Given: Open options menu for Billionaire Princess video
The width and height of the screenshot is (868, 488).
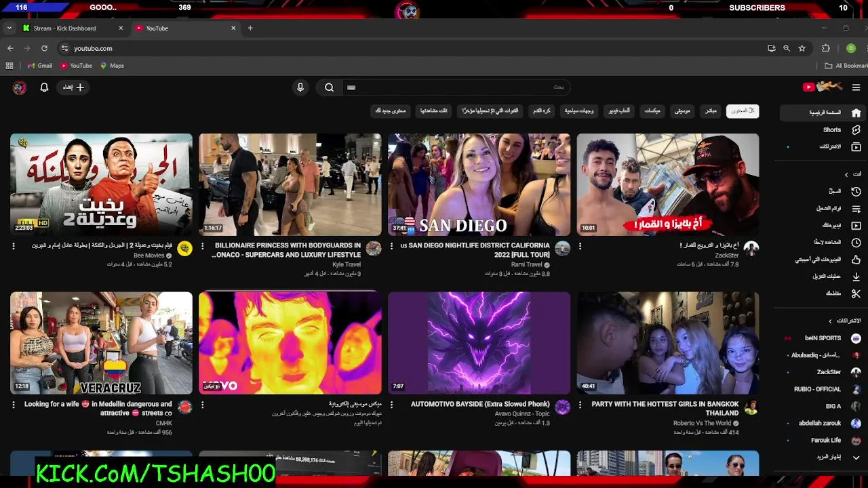Looking at the screenshot, I should pos(202,246).
